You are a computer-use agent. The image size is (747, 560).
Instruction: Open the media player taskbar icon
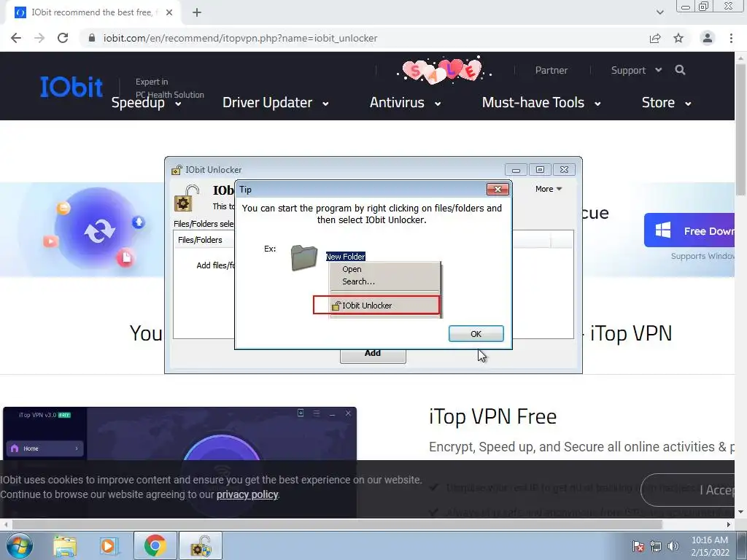(x=109, y=545)
